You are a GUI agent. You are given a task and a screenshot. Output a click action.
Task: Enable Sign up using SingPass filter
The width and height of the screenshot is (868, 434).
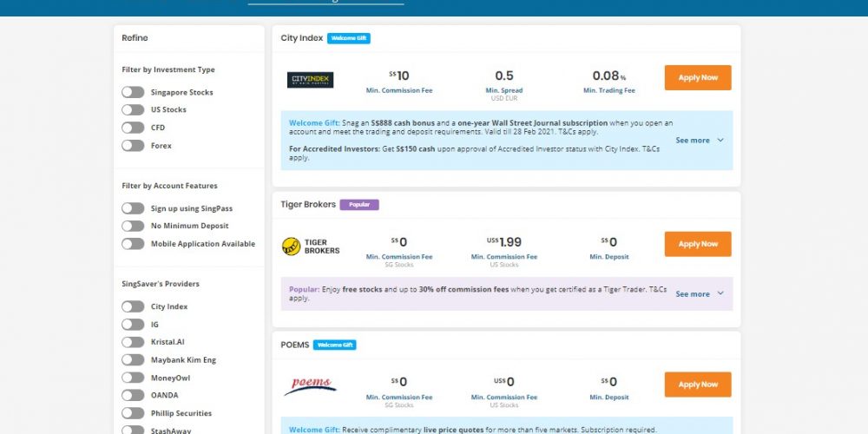tap(133, 208)
